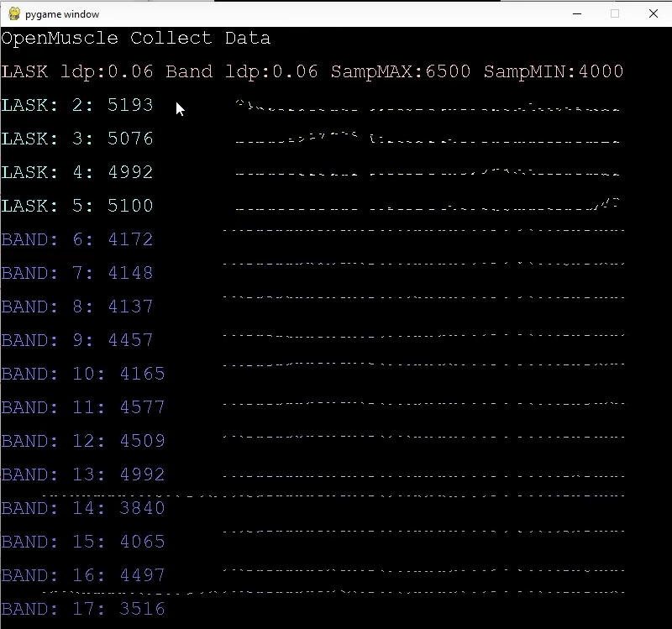The width and height of the screenshot is (672, 629).
Task: Select the 'BAND: 16: 4497' row
Action: tap(83, 575)
